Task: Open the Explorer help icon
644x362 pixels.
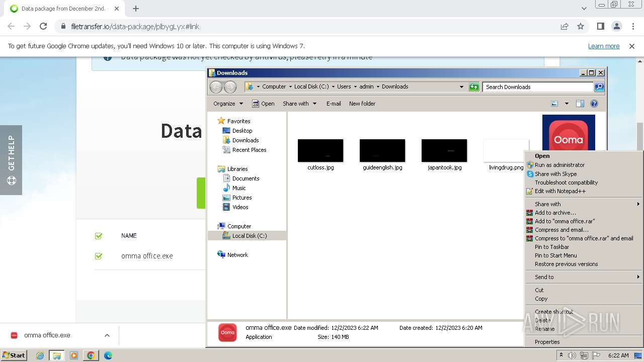Action: pyautogui.click(x=594, y=104)
